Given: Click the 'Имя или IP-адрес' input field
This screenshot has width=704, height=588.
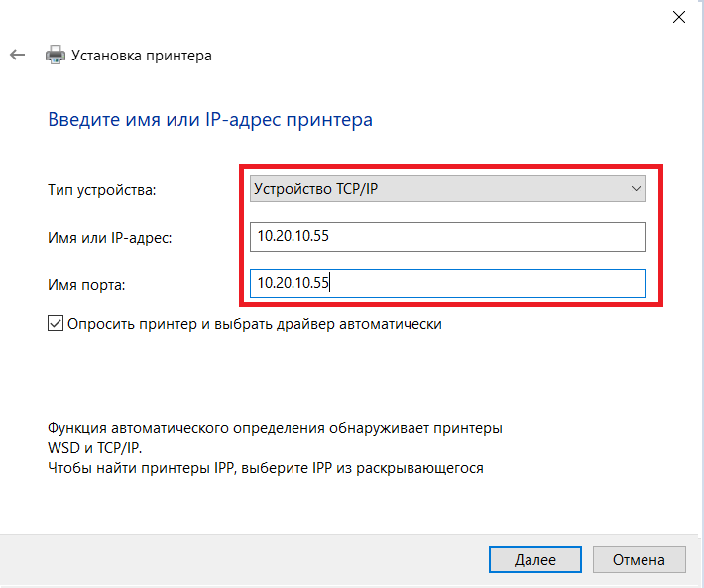Looking at the screenshot, I should [448, 237].
